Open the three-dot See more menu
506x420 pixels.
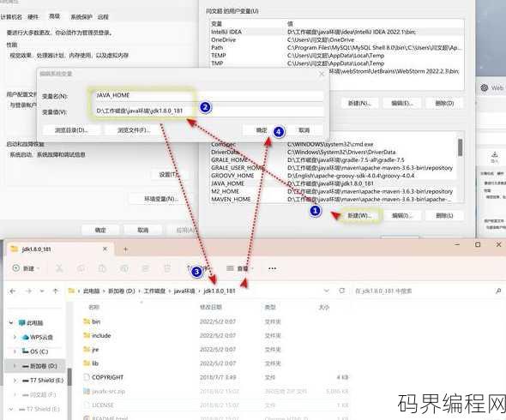pos(272,268)
